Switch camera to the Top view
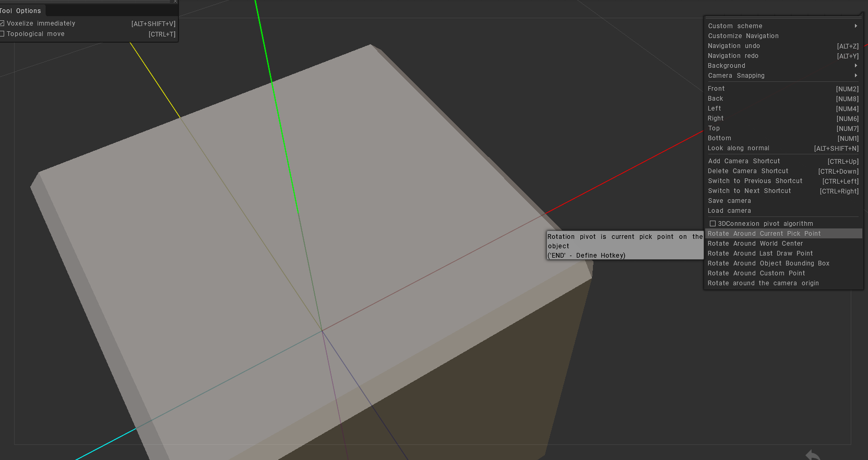Screen dimensions: 868x460 714,128
